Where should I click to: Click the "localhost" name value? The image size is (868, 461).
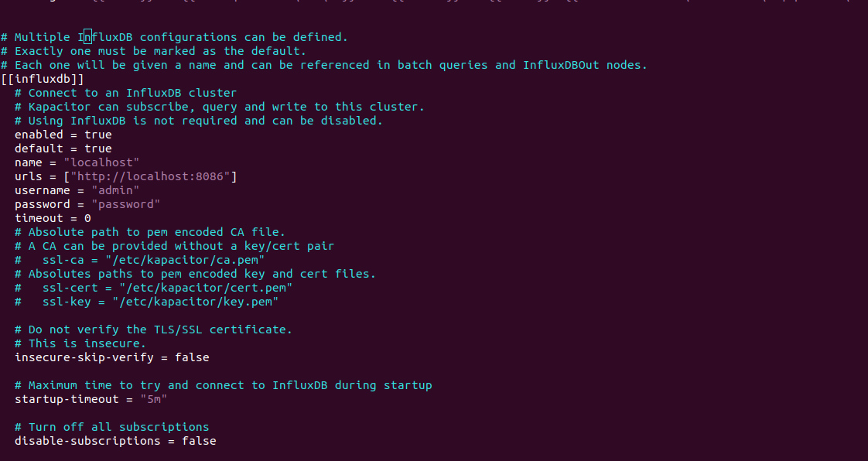(x=101, y=162)
